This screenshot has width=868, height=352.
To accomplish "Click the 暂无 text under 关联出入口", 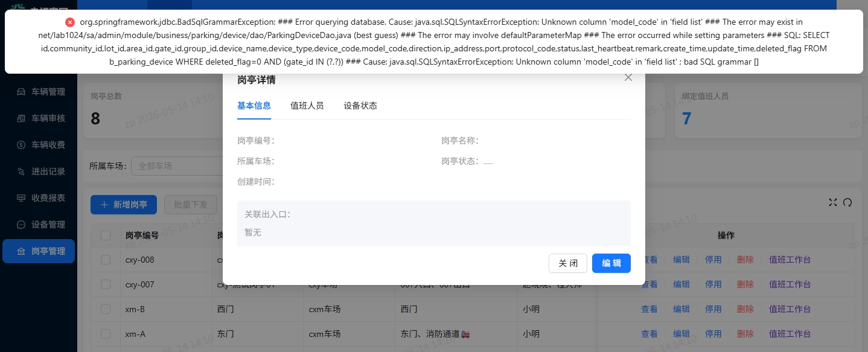I will point(253,232).
